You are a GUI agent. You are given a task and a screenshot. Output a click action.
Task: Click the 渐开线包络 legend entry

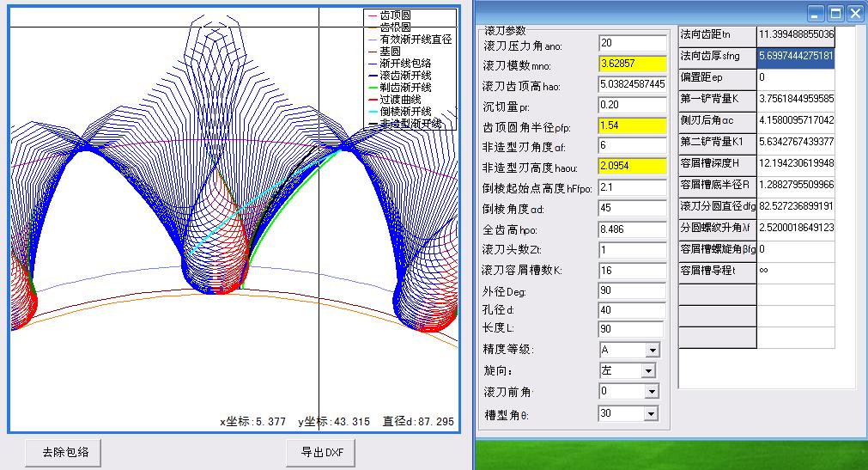[x=400, y=64]
